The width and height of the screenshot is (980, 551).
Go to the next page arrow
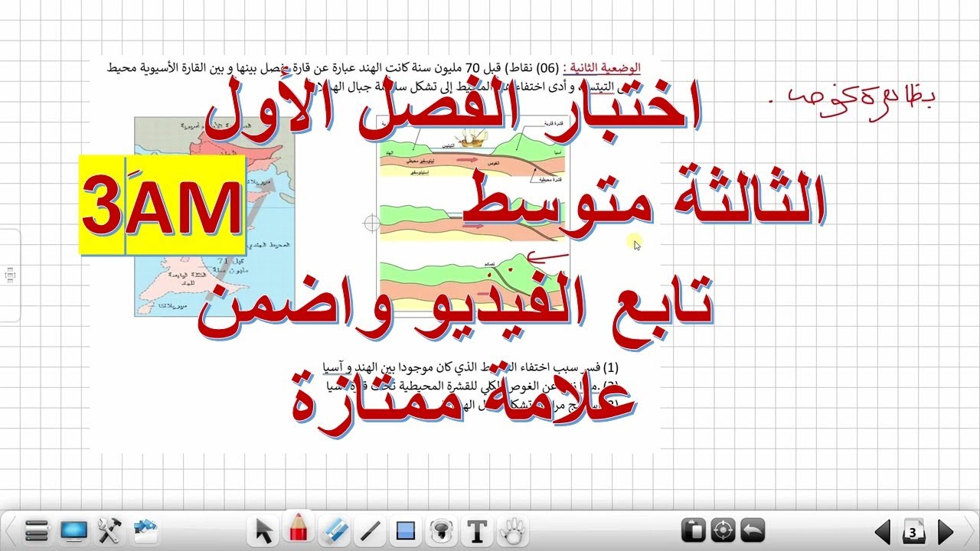(946, 530)
